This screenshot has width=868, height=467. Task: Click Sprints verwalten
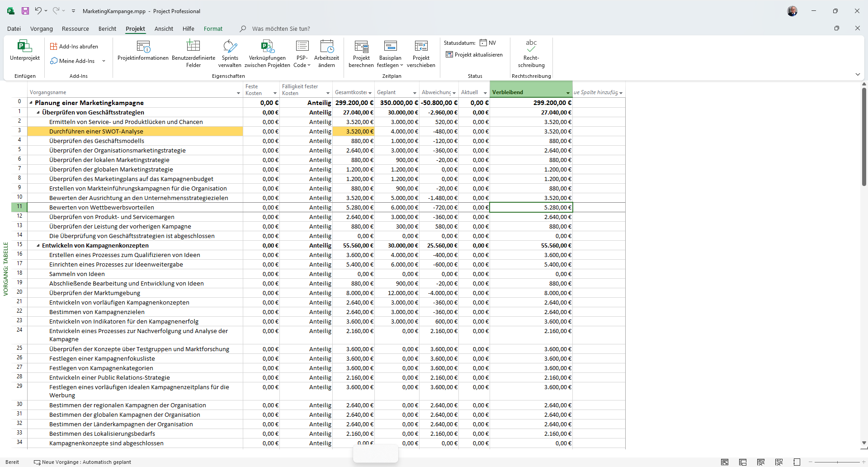(x=230, y=54)
